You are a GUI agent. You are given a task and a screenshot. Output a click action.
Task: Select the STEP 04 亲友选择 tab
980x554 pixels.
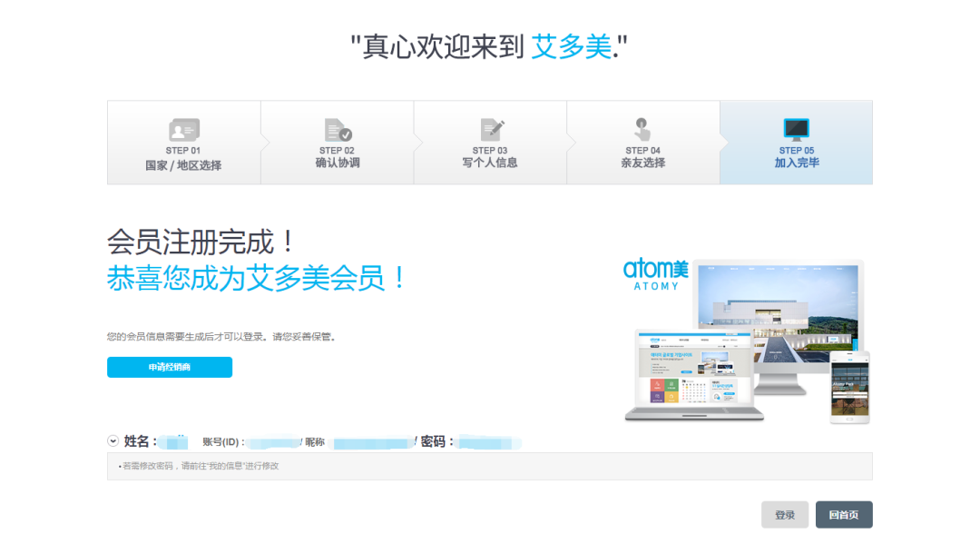[x=643, y=143]
